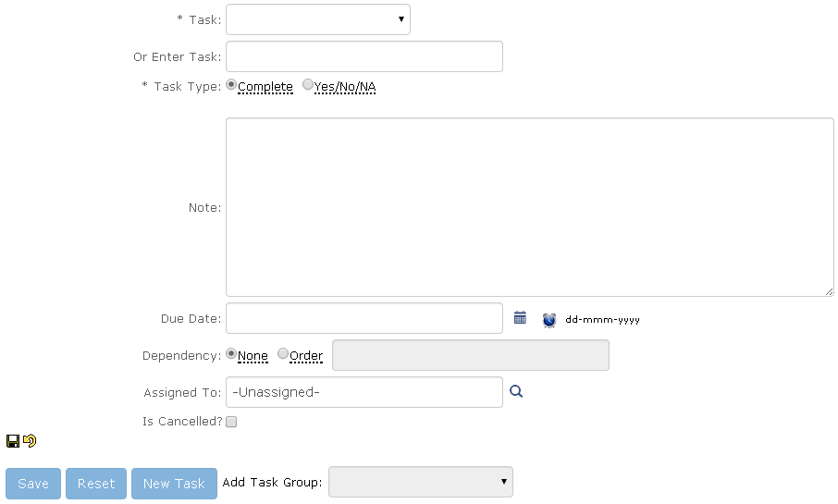Set dependency to Order
The width and height of the screenshot is (838, 504).
pyautogui.click(x=283, y=354)
